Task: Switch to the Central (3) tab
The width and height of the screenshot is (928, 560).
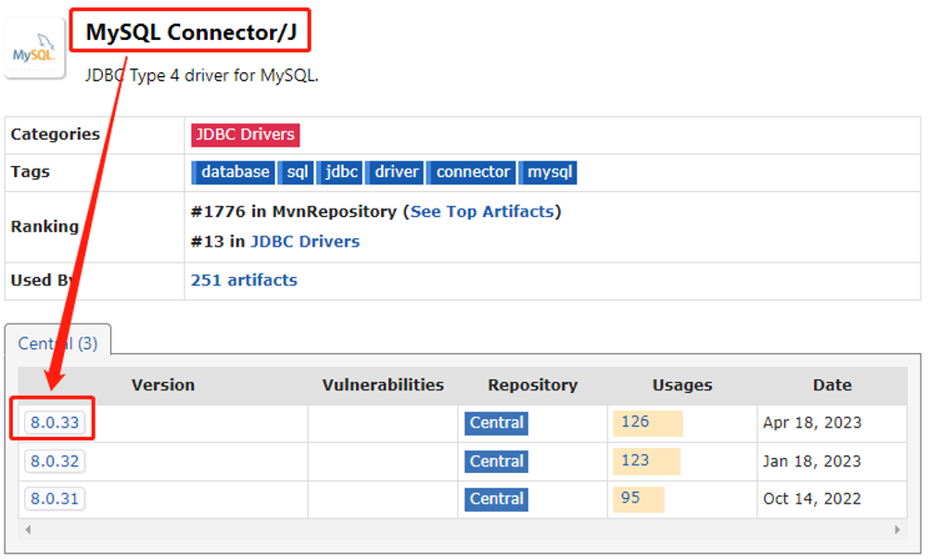Action: point(57,343)
